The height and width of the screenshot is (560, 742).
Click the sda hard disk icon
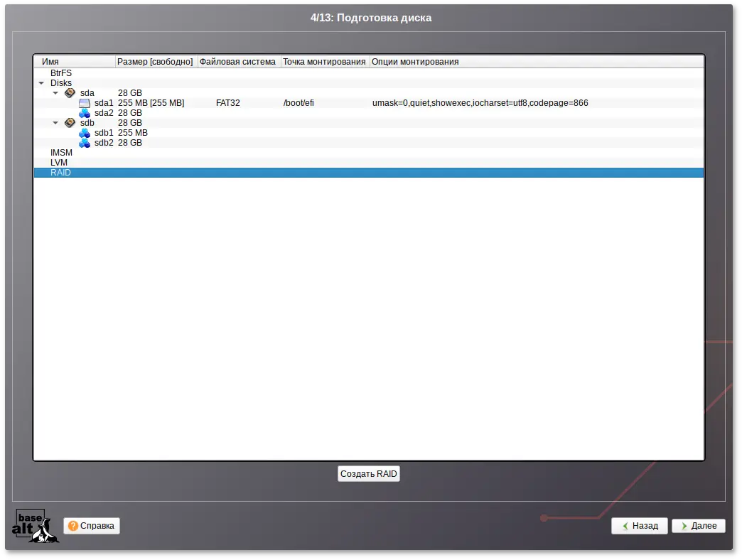70,92
